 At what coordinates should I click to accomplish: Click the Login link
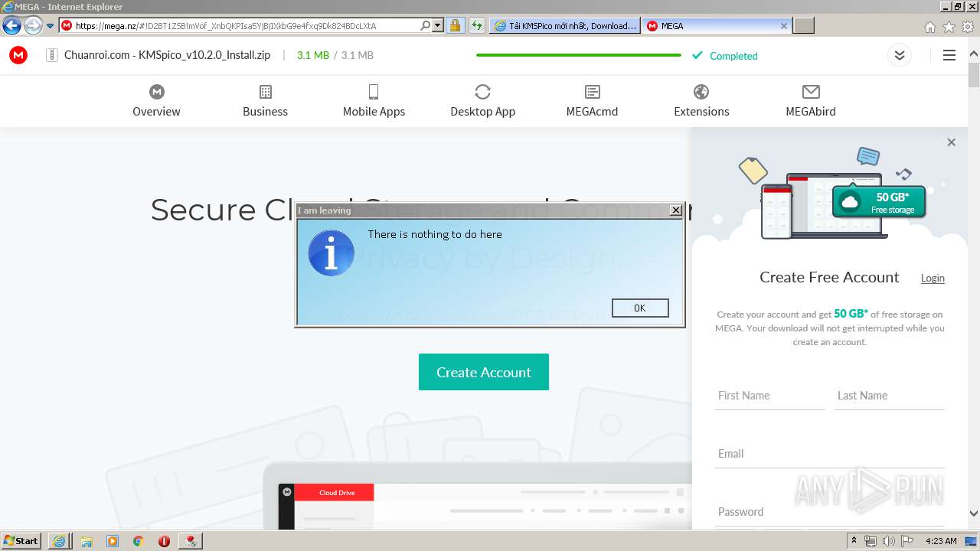tap(933, 278)
